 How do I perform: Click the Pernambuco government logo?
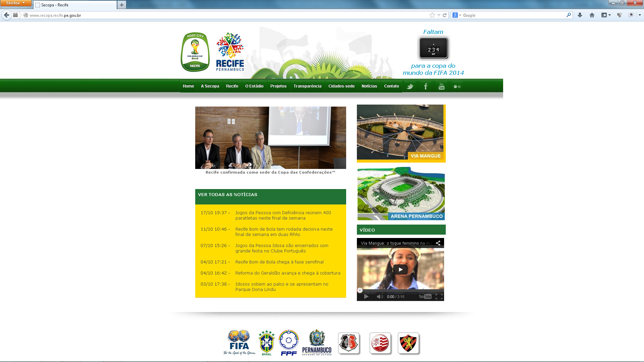click(x=317, y=342)
